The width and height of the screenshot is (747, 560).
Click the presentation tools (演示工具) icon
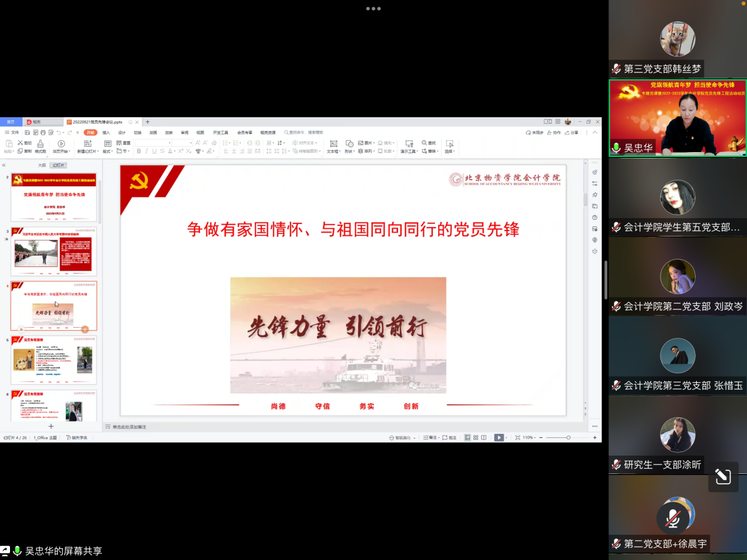pyautogui.click(x=407, y=144)
